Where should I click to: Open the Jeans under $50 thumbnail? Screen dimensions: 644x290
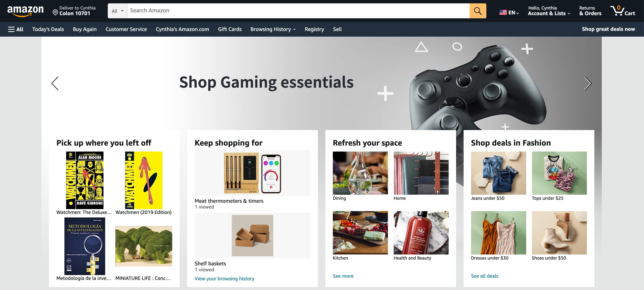coord(498,173)
